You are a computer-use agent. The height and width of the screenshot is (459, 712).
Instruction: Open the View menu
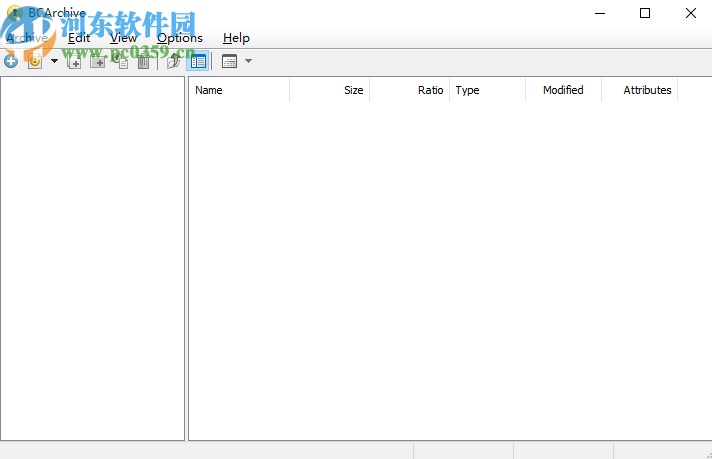pos(123,38)
